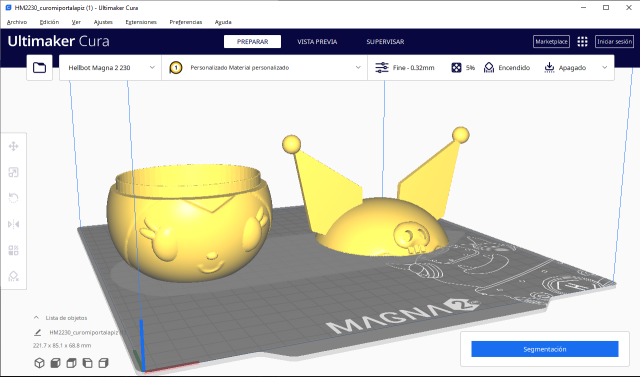Screen dimensions: 640x377
Task: Open the Per Model Settings tool
Action: [13, 250]
